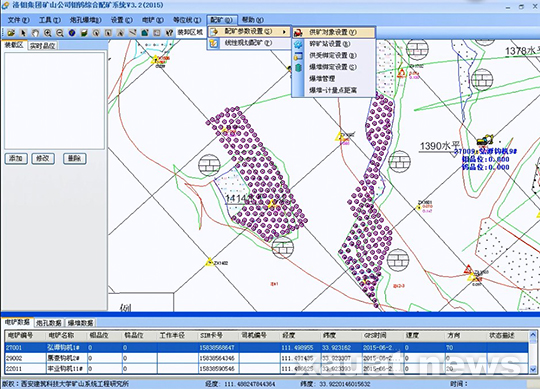
Task: Expand the 配矿参数设置 submenu arrow
Action: [284, 32]
